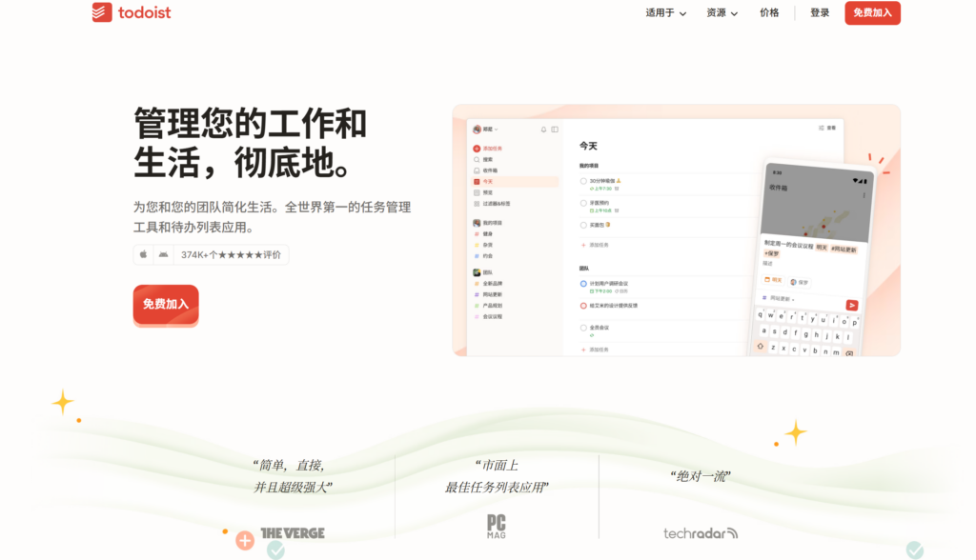Click the red send arrow on the phone mockup
976x560 pixels.
(x=852, y=306)
